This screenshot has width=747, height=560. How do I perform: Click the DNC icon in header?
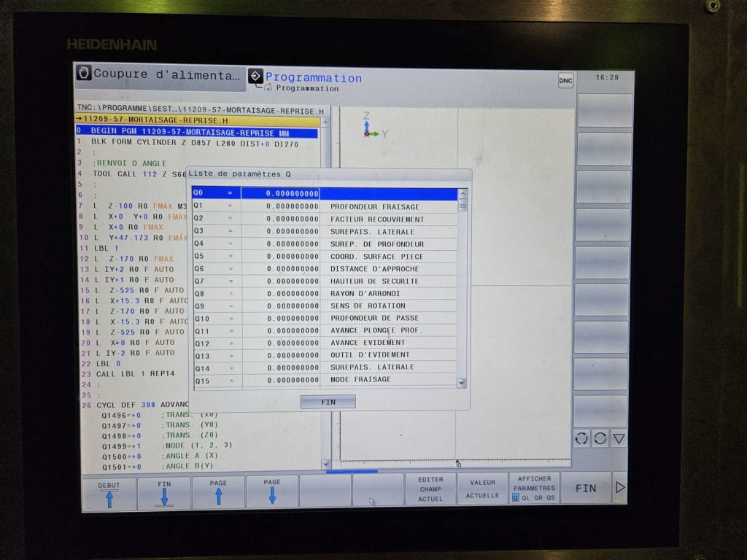coord(565,80)
